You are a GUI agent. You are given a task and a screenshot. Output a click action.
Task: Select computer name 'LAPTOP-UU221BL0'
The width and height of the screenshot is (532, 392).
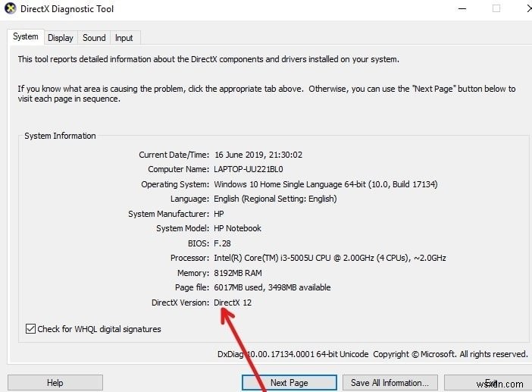(x=249, y=169)
